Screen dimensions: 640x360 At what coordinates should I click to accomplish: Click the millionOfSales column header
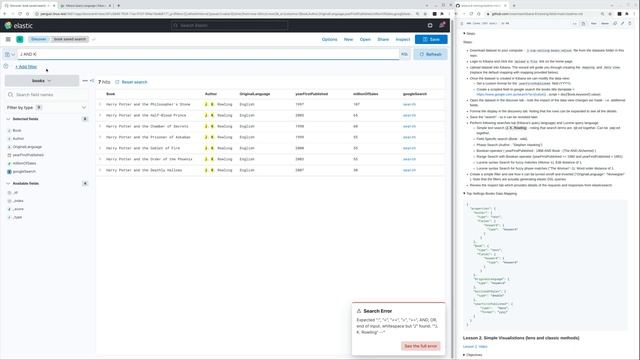[365, 94]
